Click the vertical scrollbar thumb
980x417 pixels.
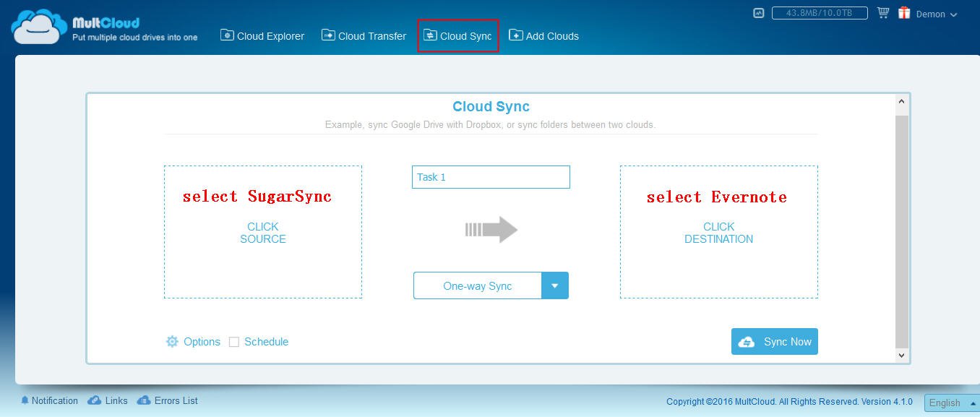[901, 231]
